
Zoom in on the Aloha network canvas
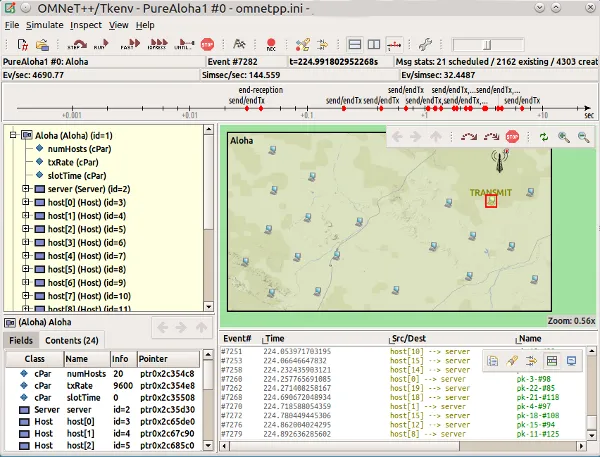tap(564, 138)
